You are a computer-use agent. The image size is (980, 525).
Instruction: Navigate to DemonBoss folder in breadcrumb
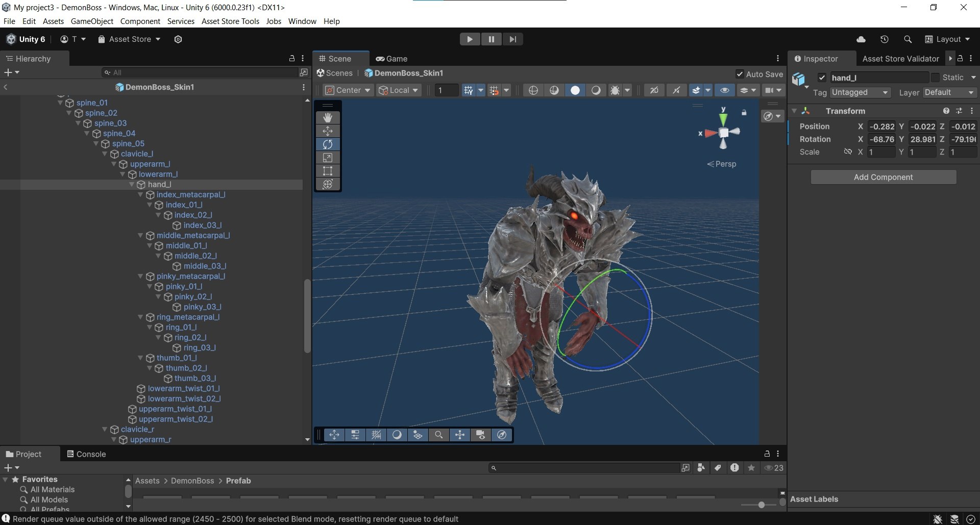[x=192, y=481]
